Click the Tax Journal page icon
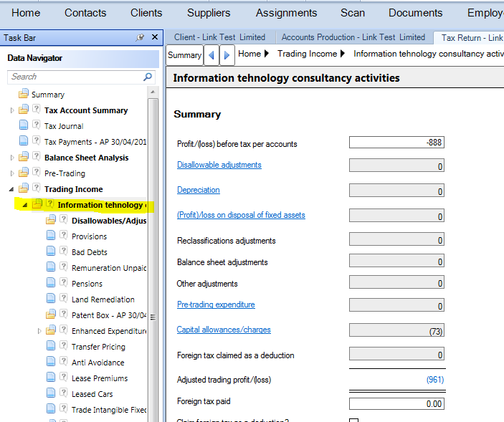The height and width of the screenshot is (422, 504). pyautogui.click(x=23, y=125)
